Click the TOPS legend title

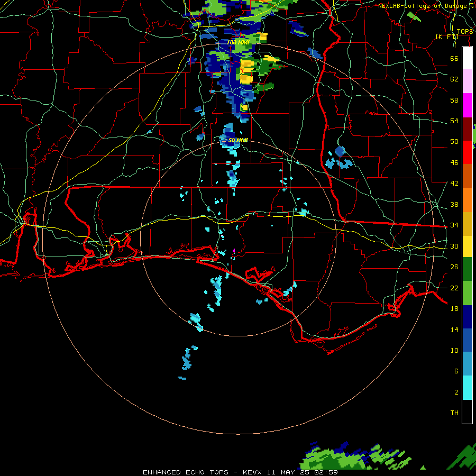[465, 32]
